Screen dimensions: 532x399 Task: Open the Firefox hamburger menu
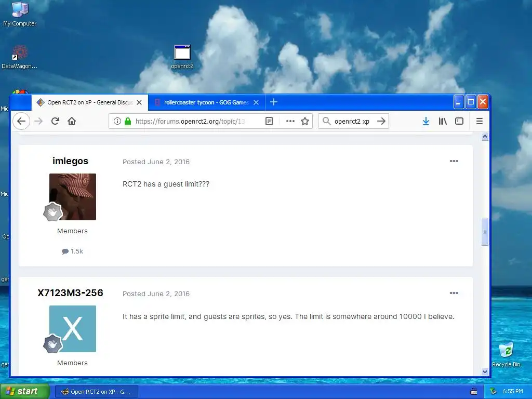coord(480,121)
